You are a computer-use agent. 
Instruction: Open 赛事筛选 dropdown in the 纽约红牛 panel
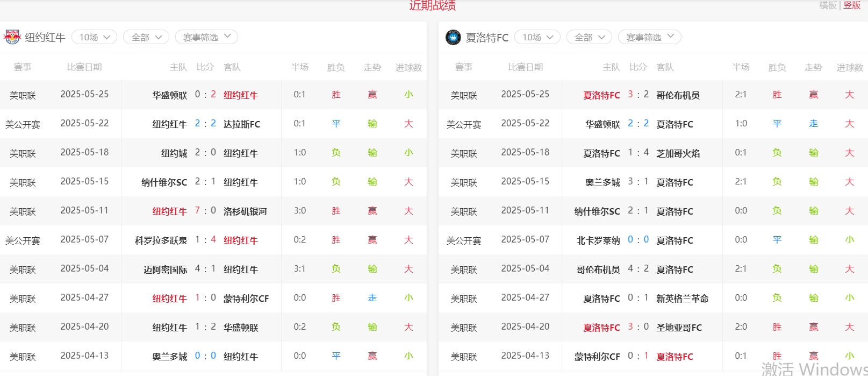[x=206, y=37]
